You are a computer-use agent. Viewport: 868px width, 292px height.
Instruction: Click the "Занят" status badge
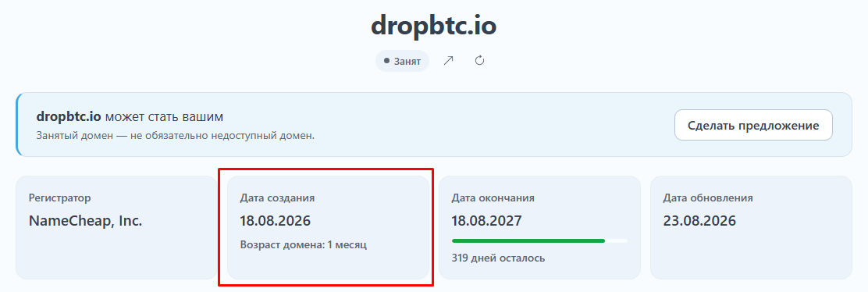pos(402,61)
